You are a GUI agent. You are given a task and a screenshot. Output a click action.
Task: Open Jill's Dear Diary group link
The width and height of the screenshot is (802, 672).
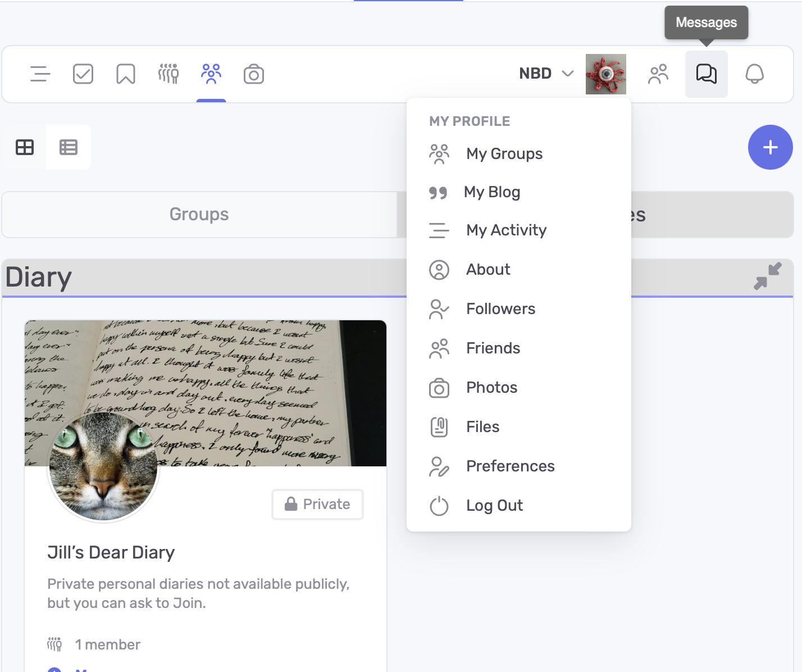point(111,553)
